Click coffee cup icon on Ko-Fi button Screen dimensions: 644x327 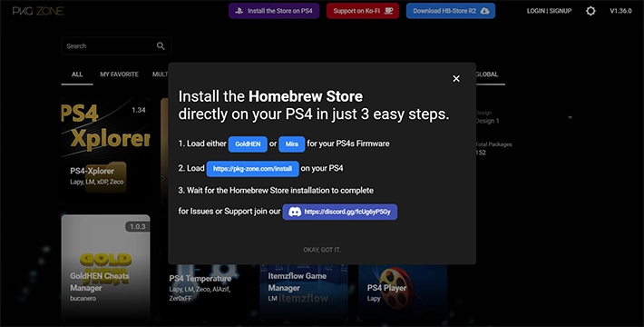point(388,11)
